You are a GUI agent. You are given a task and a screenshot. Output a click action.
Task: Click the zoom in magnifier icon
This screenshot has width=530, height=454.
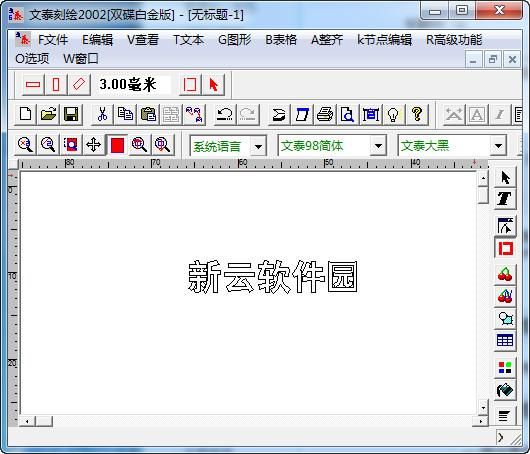pyautogui.click(x=25, y=145)
